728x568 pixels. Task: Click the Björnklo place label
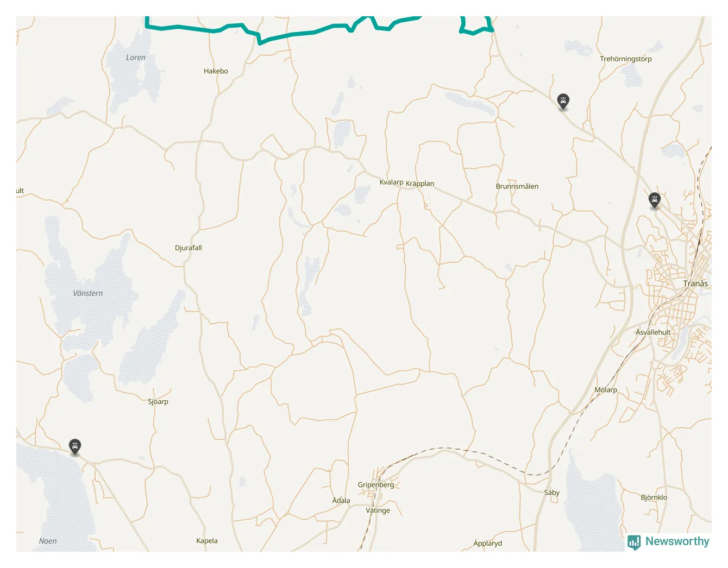pyautogui.click(x=654, y=497)
